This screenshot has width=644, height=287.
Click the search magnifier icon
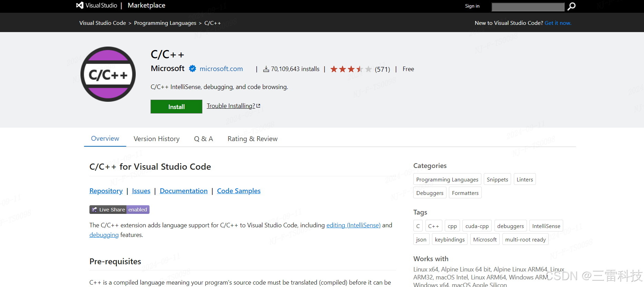point(571,6)
